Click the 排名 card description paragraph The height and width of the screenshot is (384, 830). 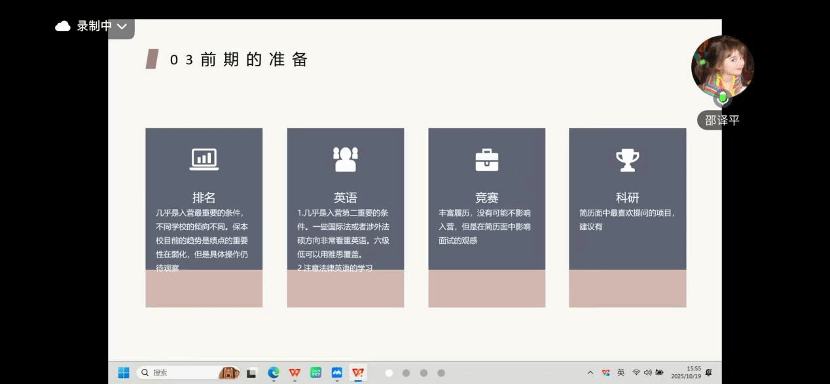click(x=202, y=240)
